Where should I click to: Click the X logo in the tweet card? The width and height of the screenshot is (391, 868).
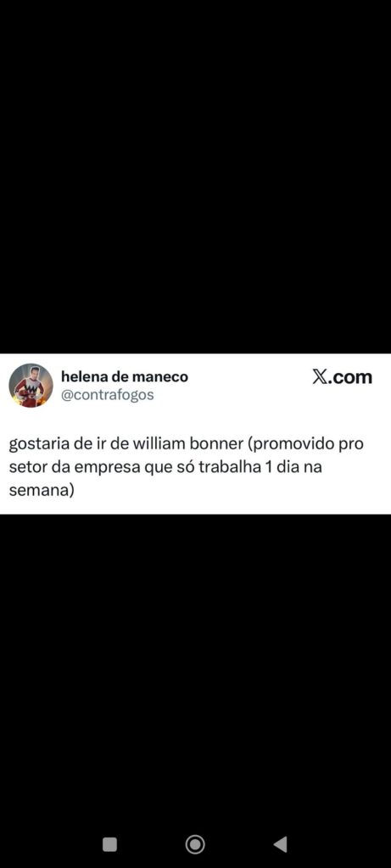320,377
